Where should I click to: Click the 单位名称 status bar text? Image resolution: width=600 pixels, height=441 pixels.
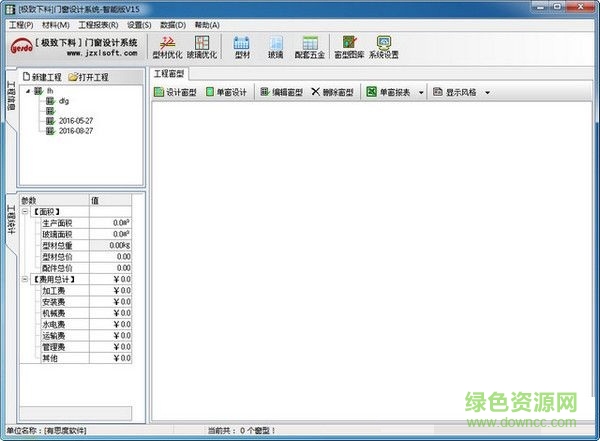pyautogui.click(x=46, y=431)
